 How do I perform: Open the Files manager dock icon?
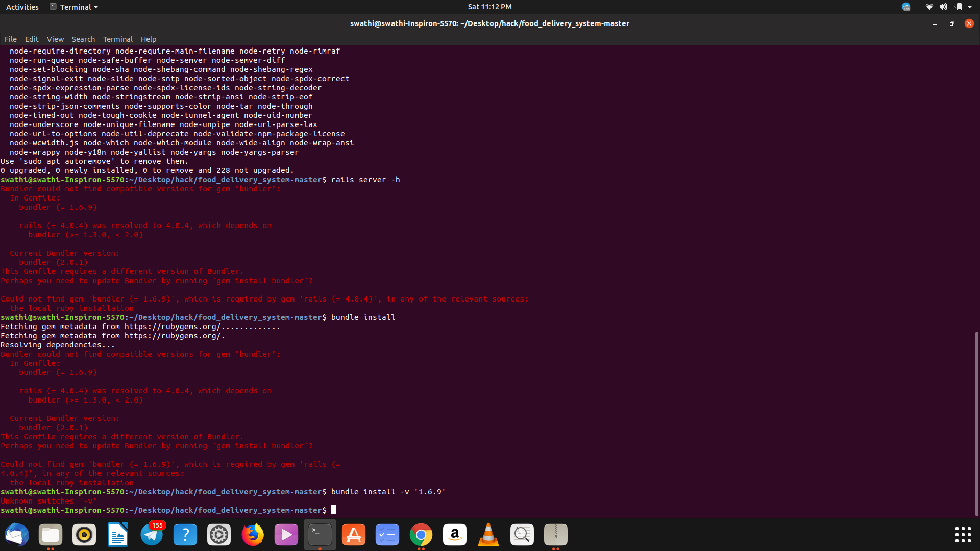tap(51, 535)
